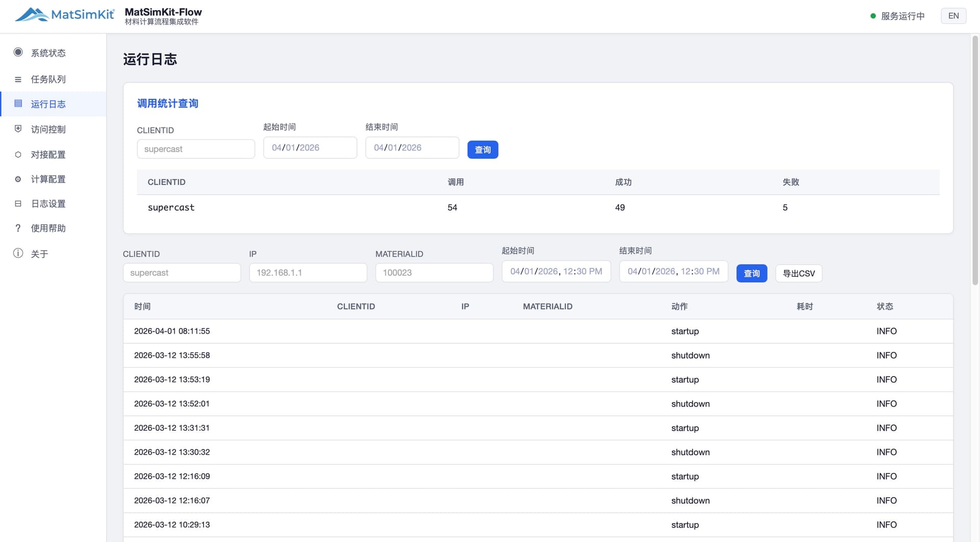Switch language with the EN button
This screenshot has height=542, width=980.
(953, 15)
